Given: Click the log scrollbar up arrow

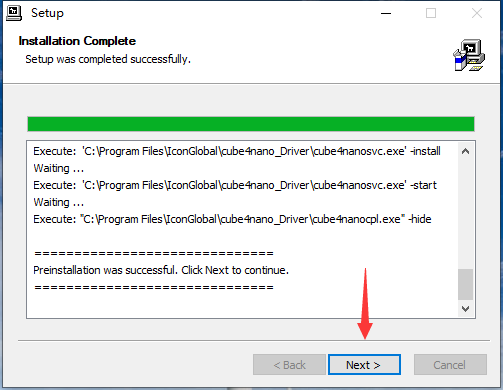Looking at the screenshot, I should (466, 152).
